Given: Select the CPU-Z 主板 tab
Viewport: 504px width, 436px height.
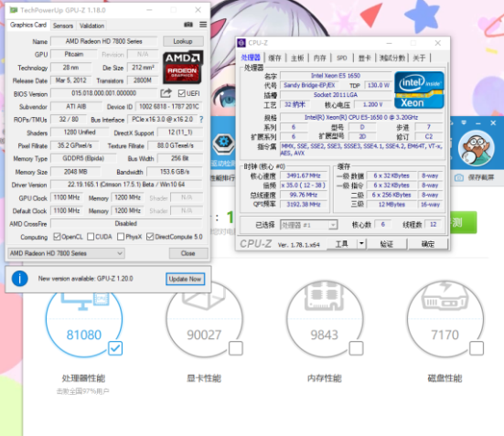Looking at the screenshot, I should tap(297, 58).
